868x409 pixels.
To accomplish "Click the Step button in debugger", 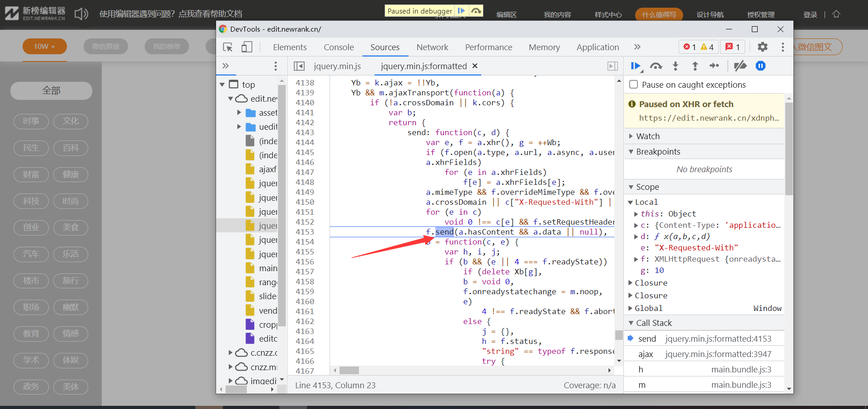I will (x=714, y=66).
